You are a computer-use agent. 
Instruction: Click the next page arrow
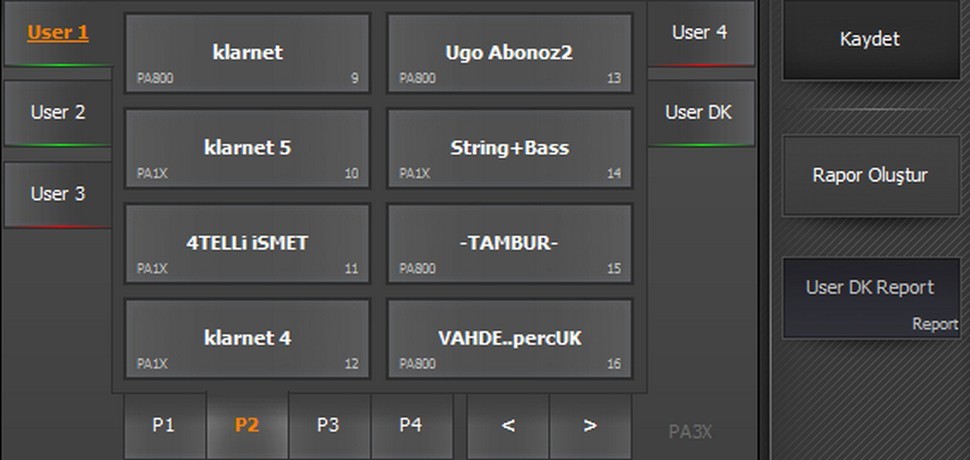(590, 425)
